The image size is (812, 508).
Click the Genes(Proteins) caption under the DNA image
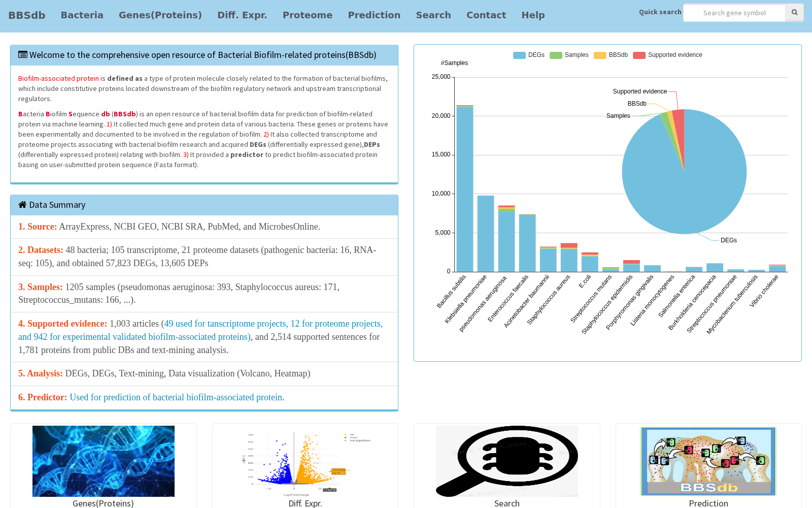tap(103, 503)
